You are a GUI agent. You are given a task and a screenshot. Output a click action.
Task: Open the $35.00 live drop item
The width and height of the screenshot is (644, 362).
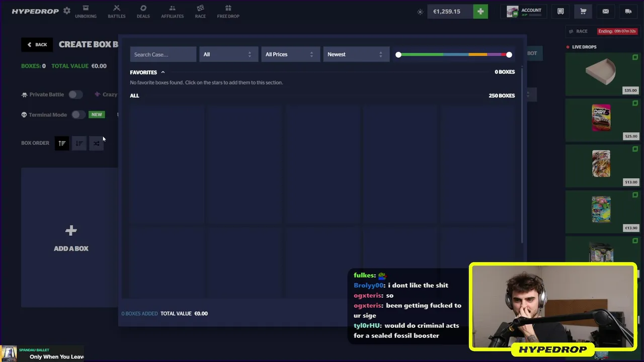602,74
